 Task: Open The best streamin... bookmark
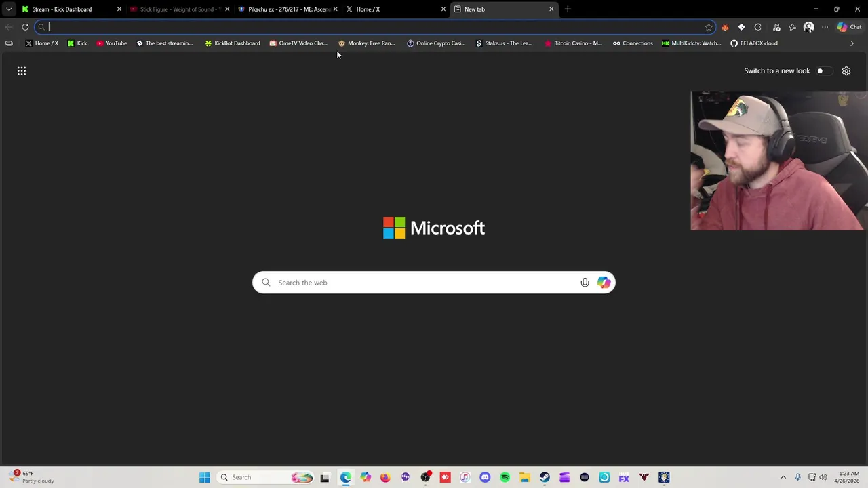pos(164,43)
